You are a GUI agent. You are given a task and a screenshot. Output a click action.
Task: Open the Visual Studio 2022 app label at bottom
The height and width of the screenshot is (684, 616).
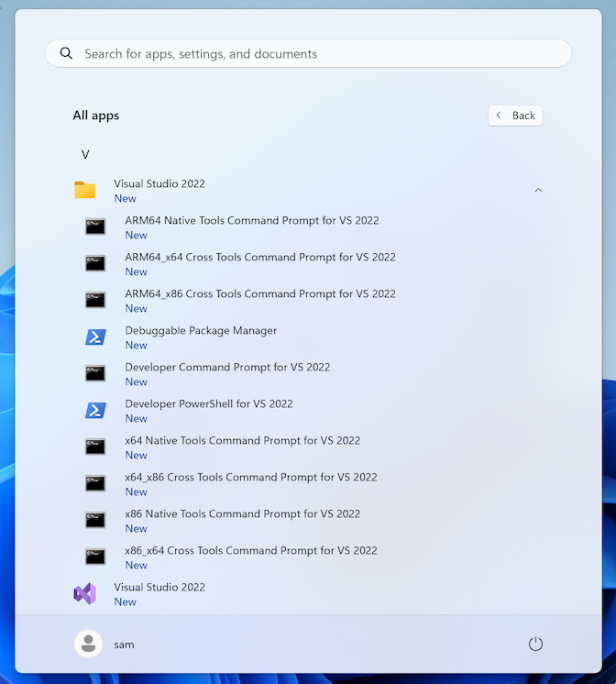click(x=159, y=587)
